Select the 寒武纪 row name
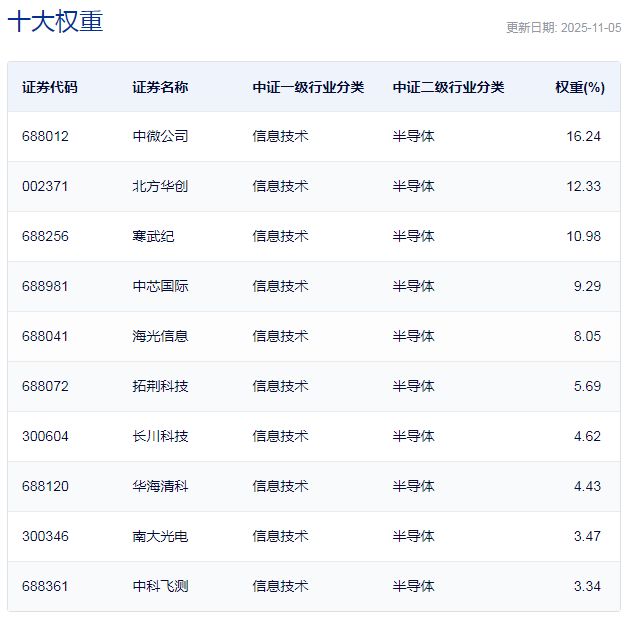 (153, 236)
